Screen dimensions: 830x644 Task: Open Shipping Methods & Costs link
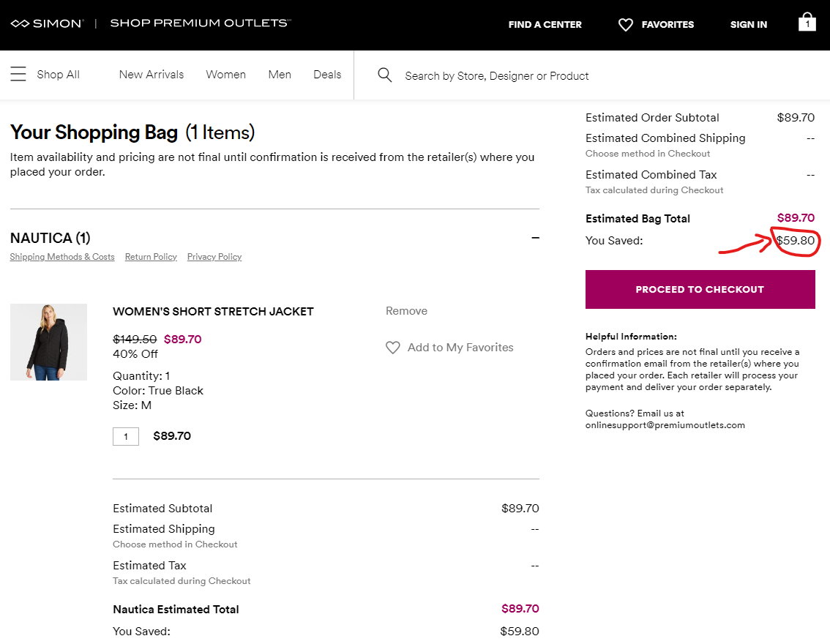coord(62,257)
